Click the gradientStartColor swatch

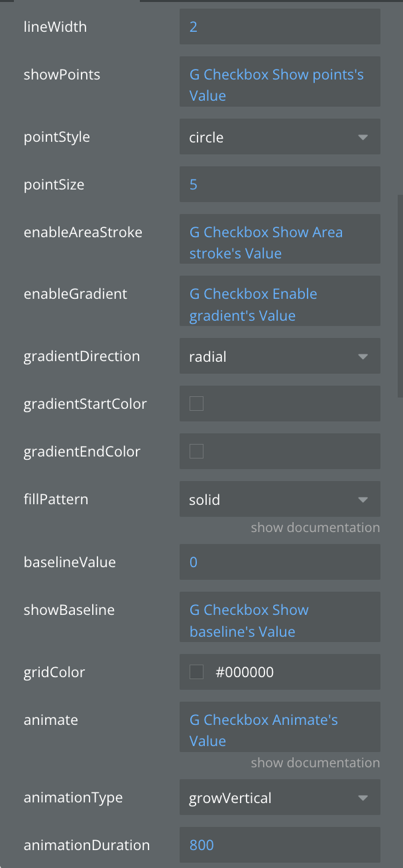point(196,404)
